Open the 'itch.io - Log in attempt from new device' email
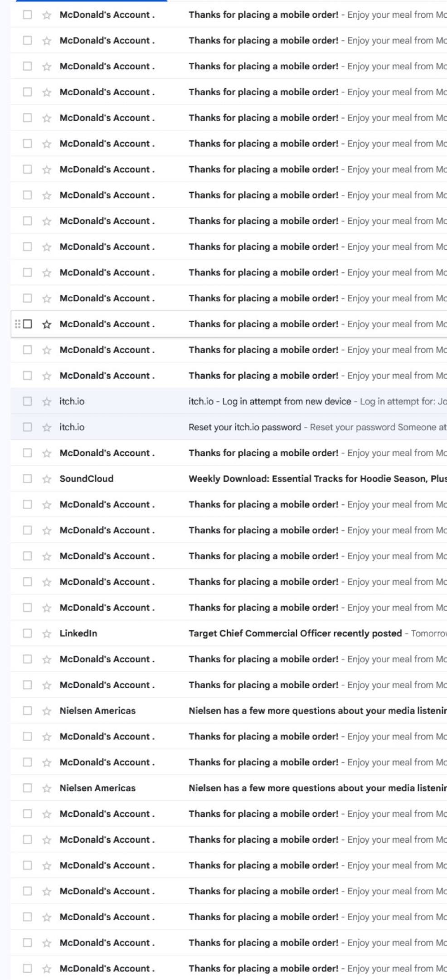 click(x=270, y=401)
